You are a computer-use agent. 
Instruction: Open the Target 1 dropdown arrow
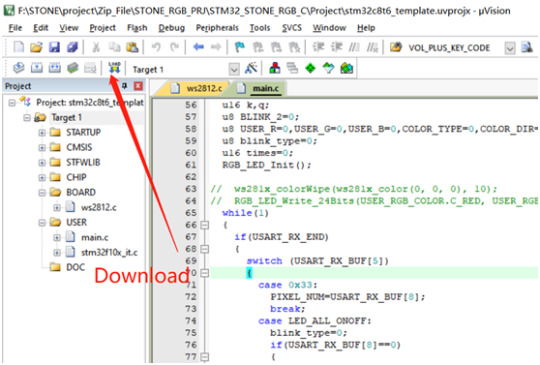tap(234, 69)
